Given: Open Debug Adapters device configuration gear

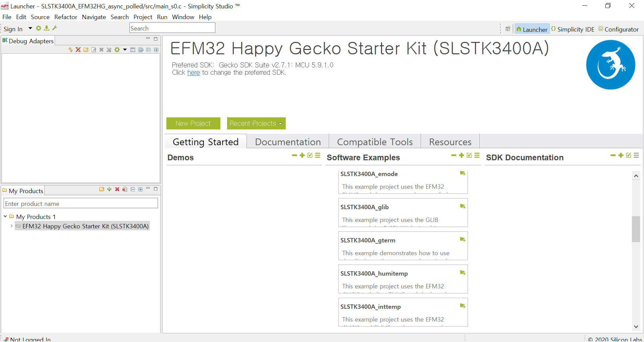Looking at the screenshot, I should 117,50.
